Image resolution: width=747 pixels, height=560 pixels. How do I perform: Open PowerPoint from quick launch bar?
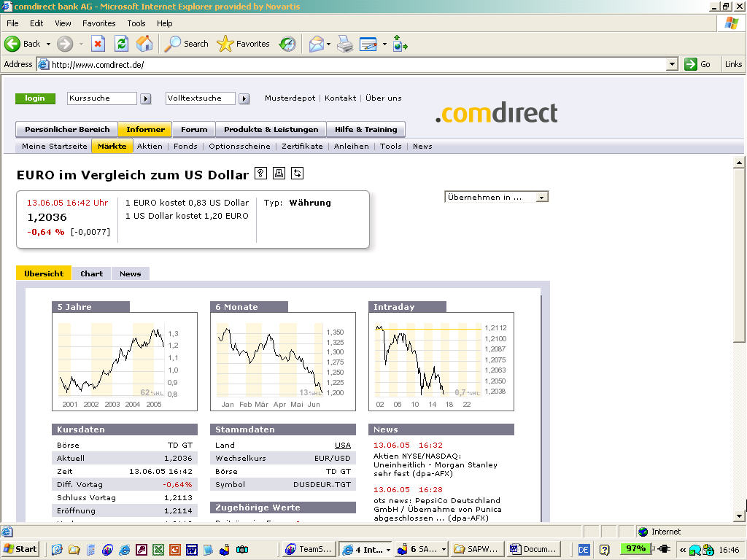click(175, 550)
